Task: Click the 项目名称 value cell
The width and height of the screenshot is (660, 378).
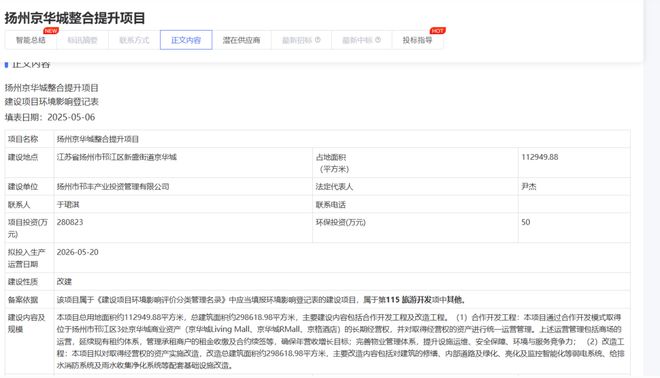Action: point(342,139)
